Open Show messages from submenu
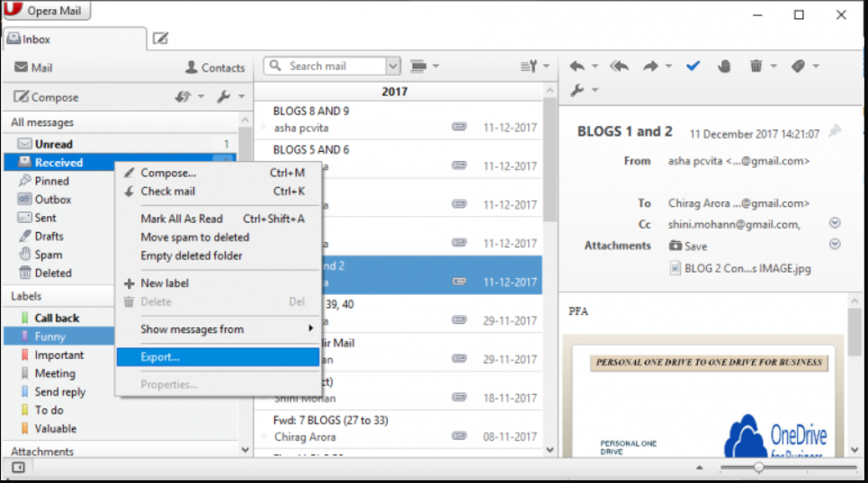This screenshot has width=868, height=483. click(x=218, y=329)
